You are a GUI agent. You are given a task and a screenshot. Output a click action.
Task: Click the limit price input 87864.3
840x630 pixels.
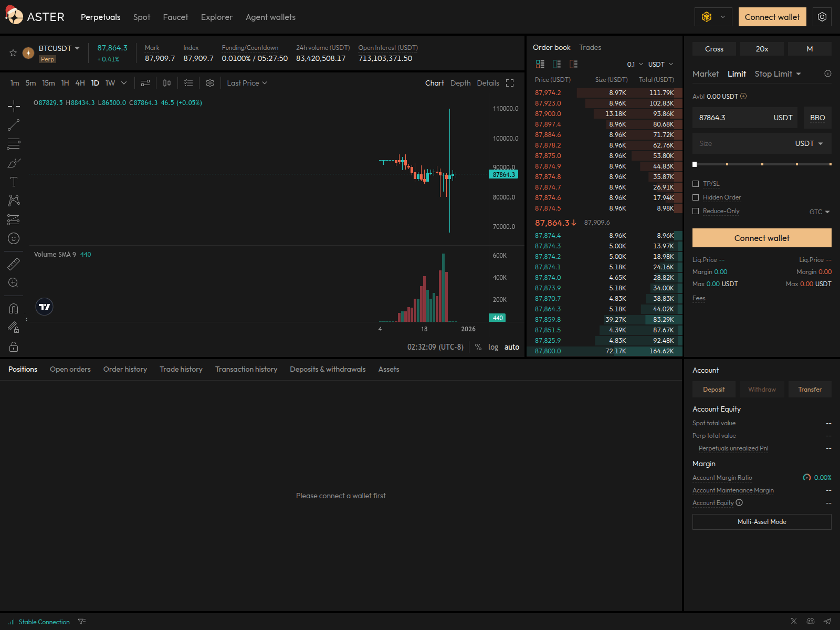(745, 118)
